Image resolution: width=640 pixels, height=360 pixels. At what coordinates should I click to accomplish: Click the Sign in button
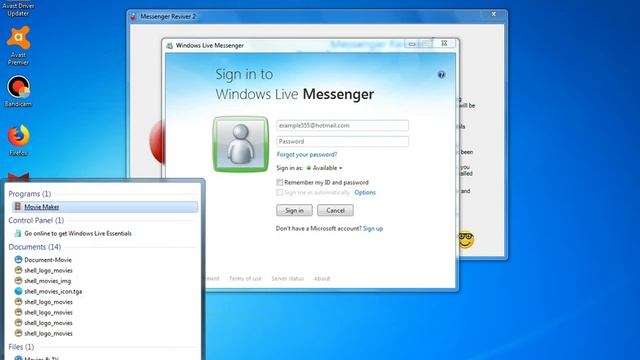pos(294,210)
